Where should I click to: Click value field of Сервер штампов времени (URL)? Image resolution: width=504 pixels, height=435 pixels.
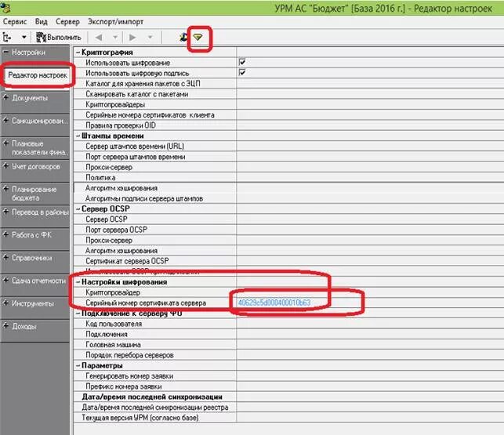370,147
